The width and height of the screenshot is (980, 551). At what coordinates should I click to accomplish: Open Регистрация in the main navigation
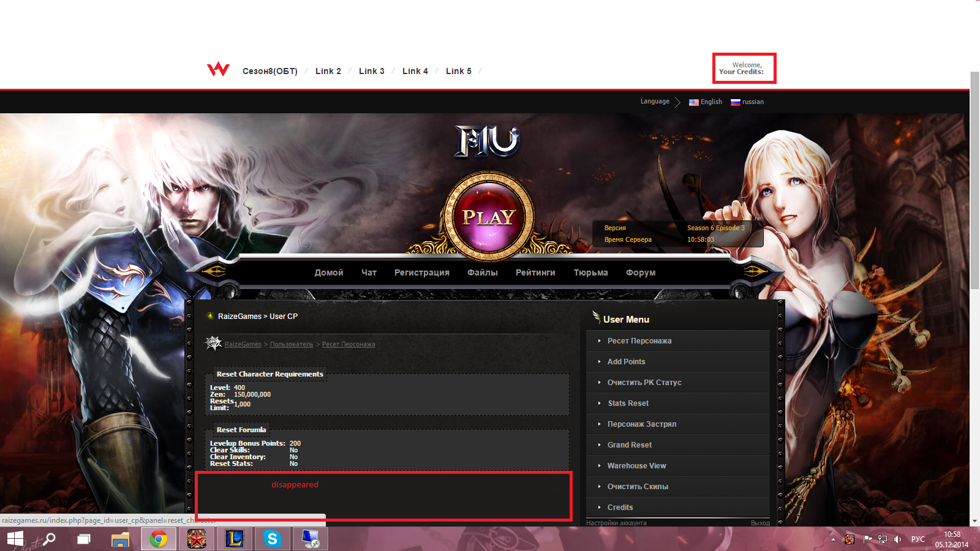pos(421,272)
